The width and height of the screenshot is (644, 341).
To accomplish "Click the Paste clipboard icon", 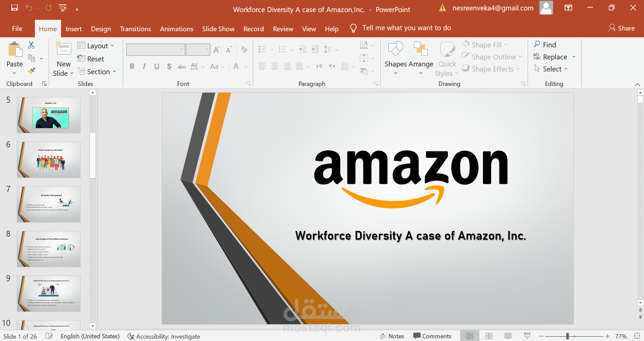I will tap(15, 49).
